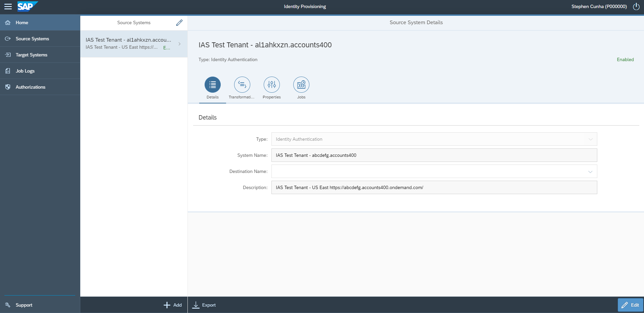
Task: Click the SAP logo
Action: 28,6
